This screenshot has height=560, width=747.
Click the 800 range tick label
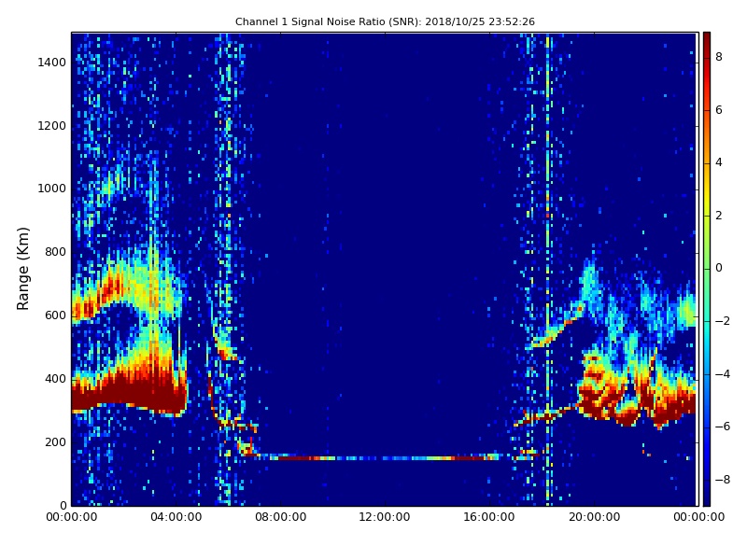pos(55,252)
